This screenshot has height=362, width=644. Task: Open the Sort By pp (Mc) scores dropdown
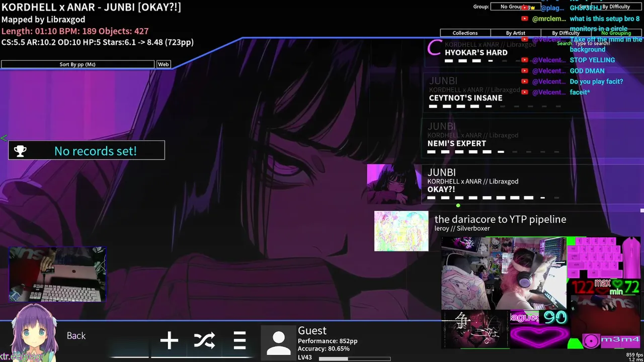77,64
